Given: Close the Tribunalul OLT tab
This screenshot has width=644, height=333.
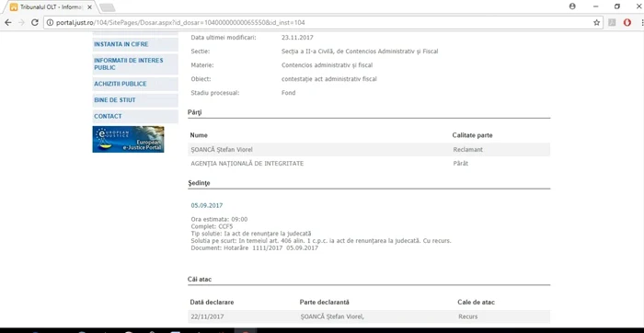Looking at the screenshot, I should pos(89,7).
